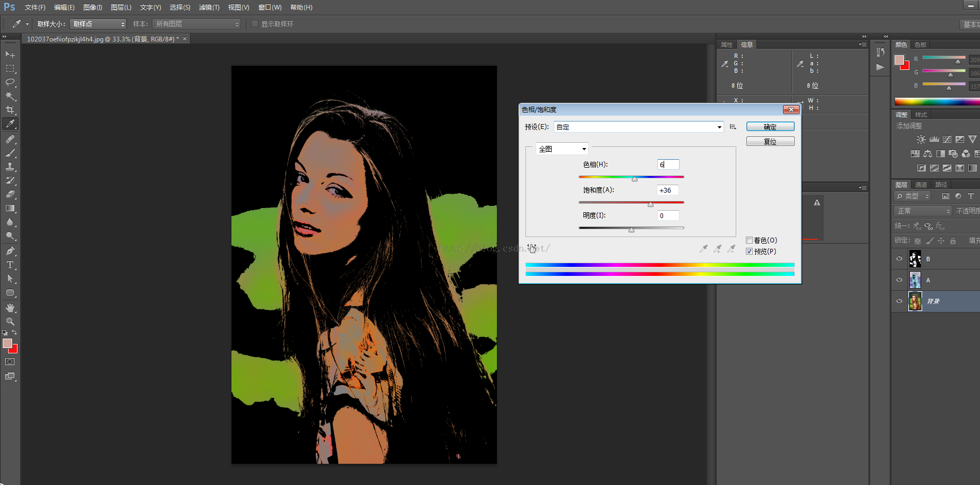Select the Rectangular Marquee tool
This screenshot has height=485, width=980.
point(10,68)
